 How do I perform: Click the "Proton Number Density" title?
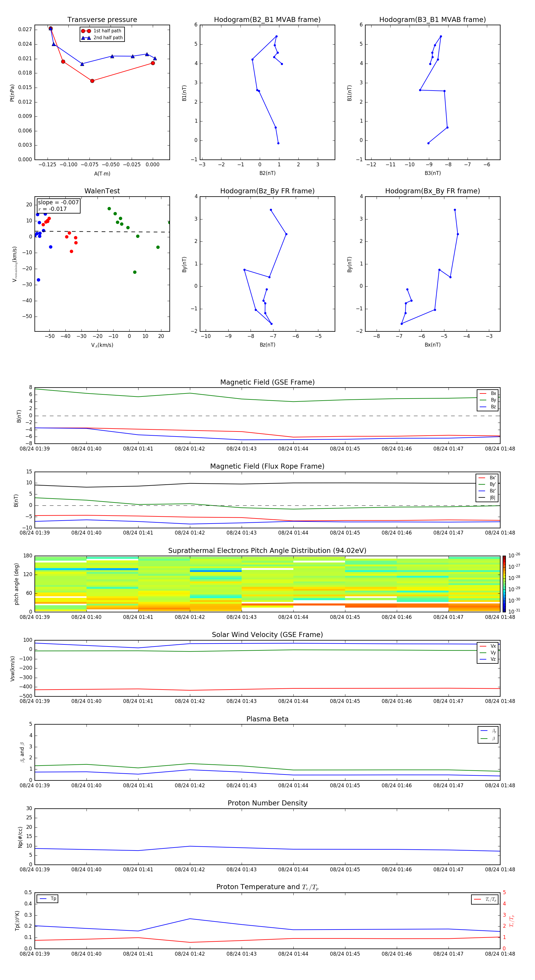[x=267, y=803]
